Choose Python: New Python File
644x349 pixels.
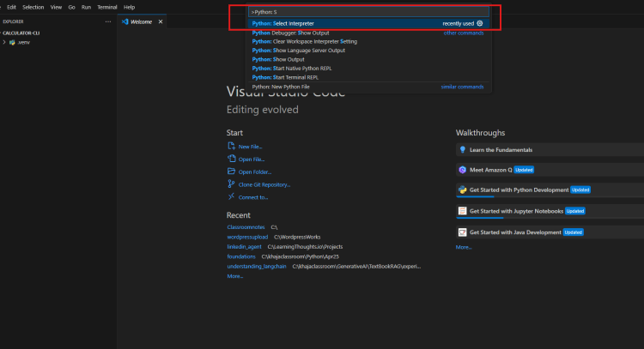tap(368, 87)
